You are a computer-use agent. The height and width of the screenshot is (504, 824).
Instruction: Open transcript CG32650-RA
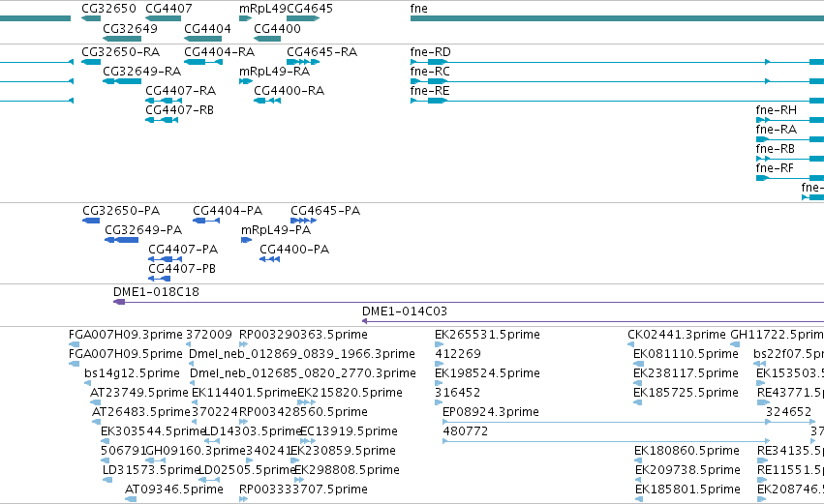120,52
